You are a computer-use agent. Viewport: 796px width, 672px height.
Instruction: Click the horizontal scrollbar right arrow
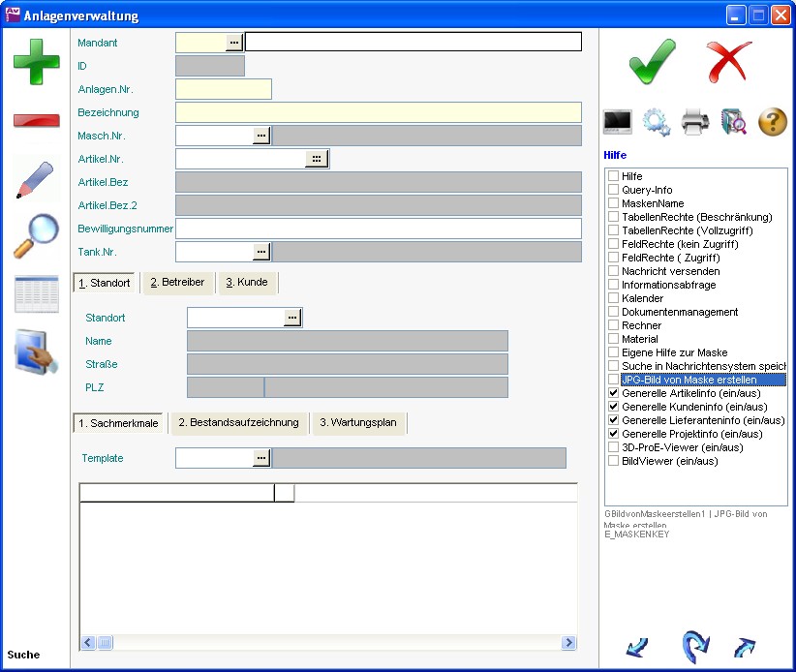pos(568,642)
